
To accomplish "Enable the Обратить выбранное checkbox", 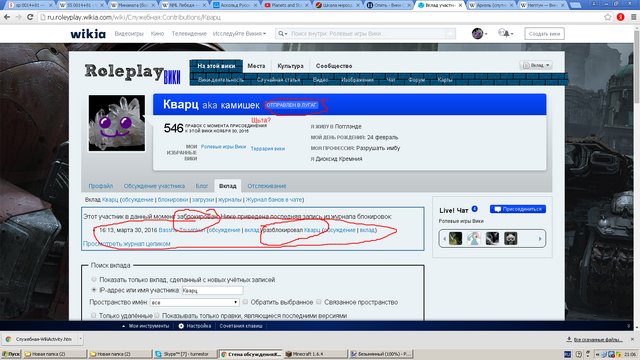I will 245,302.
